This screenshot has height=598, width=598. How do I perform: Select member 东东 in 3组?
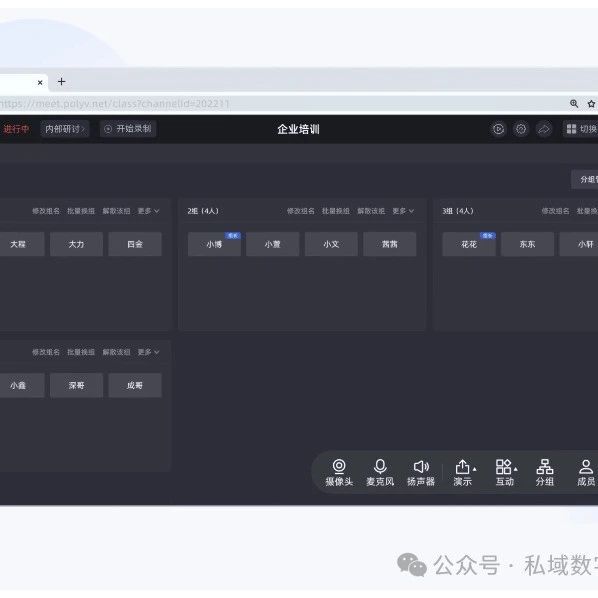(527, 244)
